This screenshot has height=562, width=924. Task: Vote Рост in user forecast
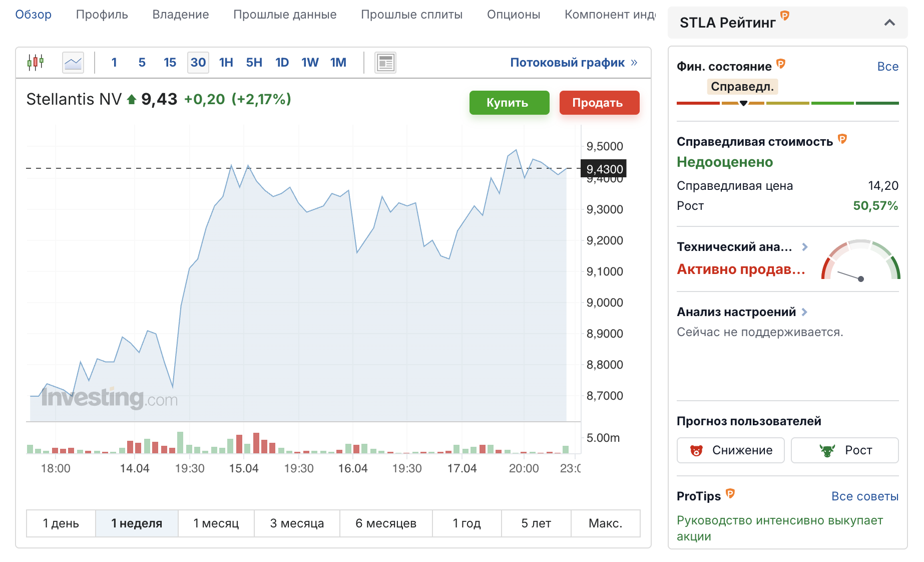click(844, 450)
